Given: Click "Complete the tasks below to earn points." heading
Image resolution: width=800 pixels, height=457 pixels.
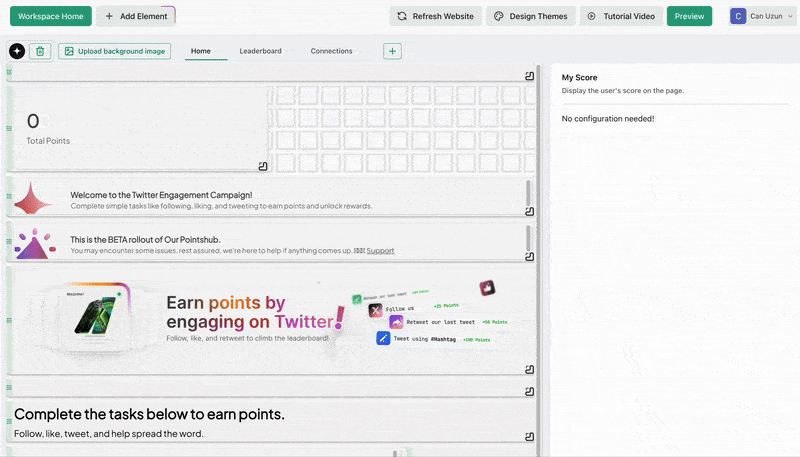Looking at the screenshot, I should pyautogui.click(x=149, y=414).
